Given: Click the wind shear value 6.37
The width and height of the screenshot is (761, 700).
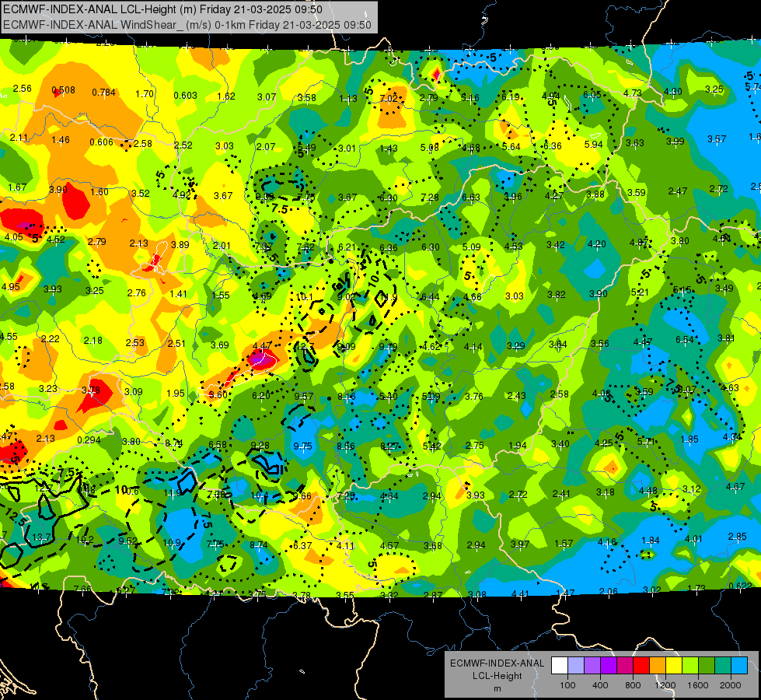Looking at the screenshot, I should click(302, 545).
